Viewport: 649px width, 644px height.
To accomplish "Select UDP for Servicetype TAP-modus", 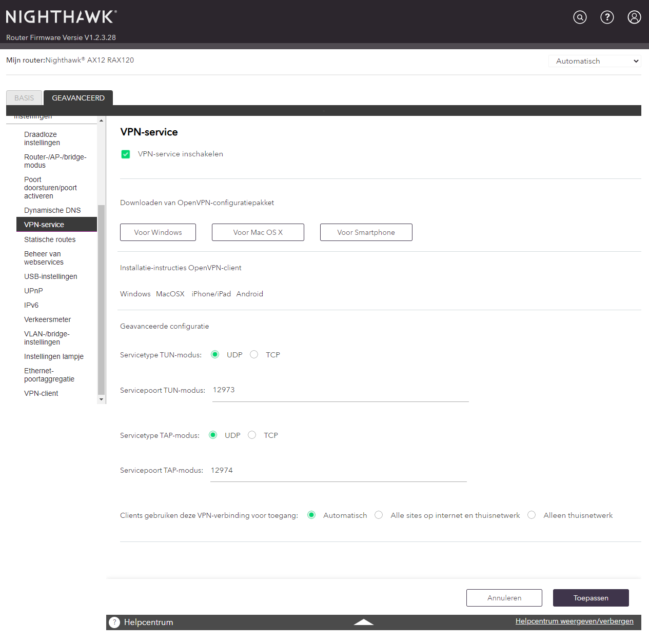I will 213,435.
